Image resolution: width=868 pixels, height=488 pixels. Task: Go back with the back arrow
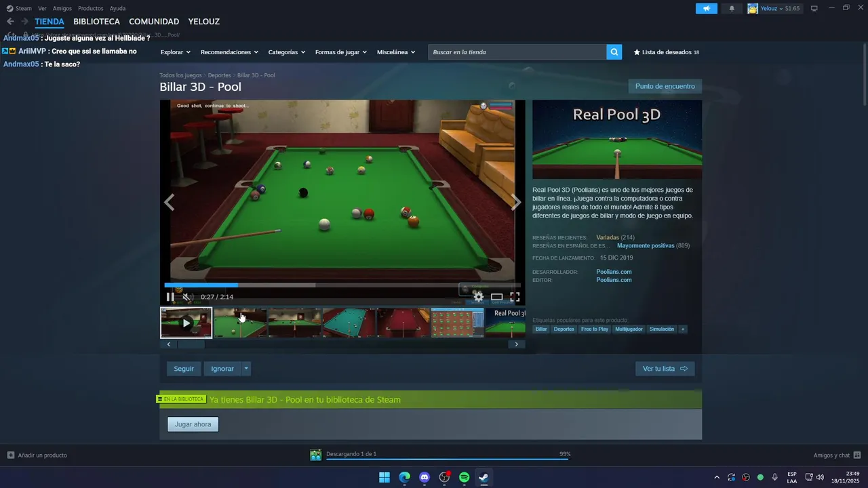click(x=10, y=22)
